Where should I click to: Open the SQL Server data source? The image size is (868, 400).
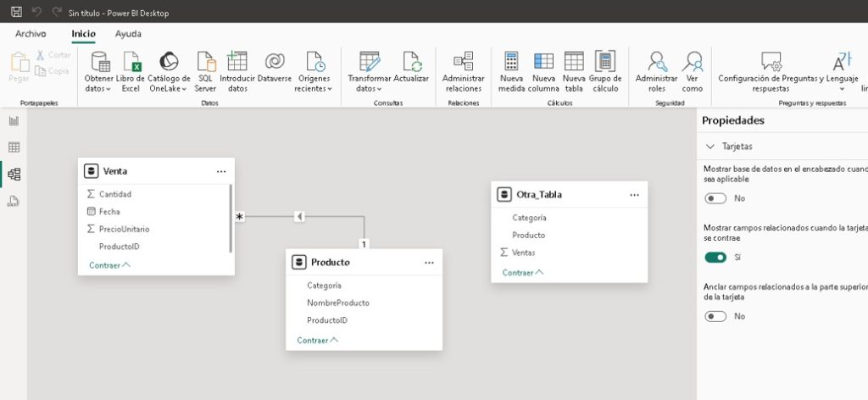tap(205, 62)
